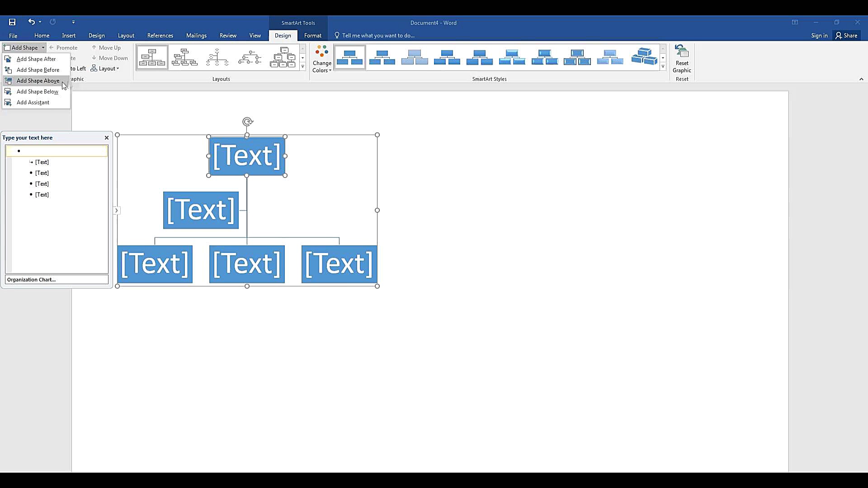Click the rotate handle above the SmartArt
The image size is (868, 488).
point(247,122)
